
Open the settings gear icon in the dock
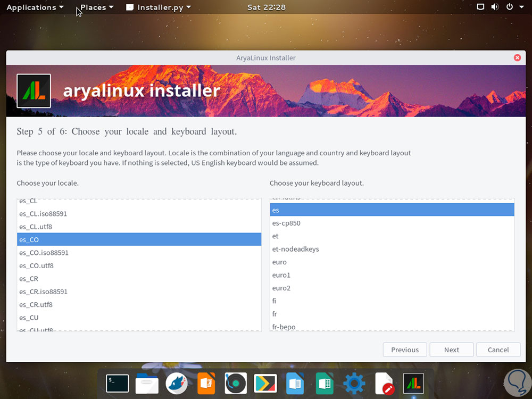point(354,383)
